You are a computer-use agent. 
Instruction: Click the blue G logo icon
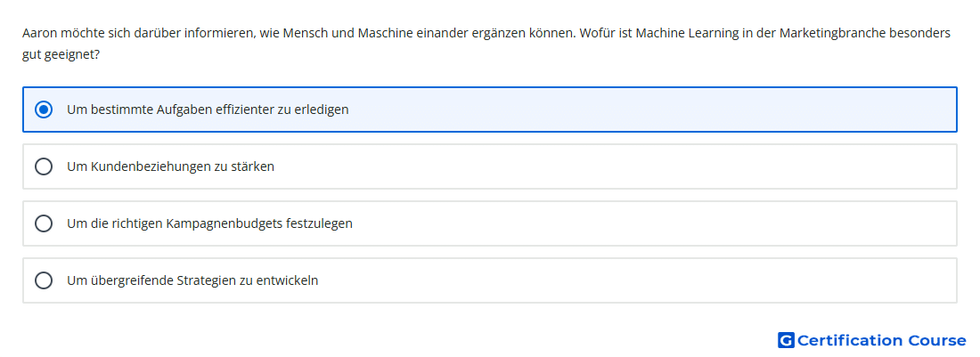786,340
